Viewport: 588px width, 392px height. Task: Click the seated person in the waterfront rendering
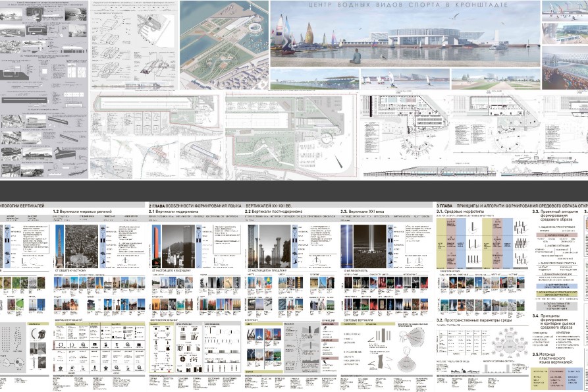click(x=355, y=57)
